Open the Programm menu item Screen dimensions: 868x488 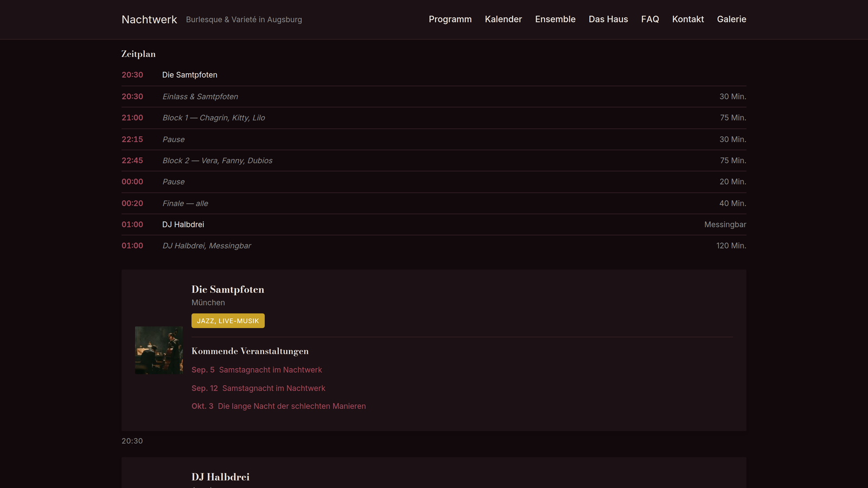(x=450, y=20)
